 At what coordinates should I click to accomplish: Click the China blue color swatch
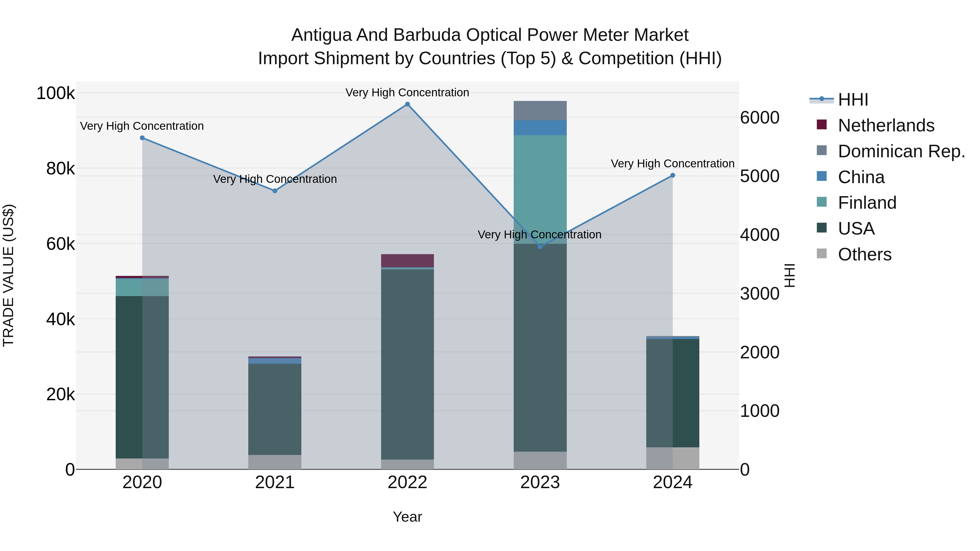tap(822, 176)
